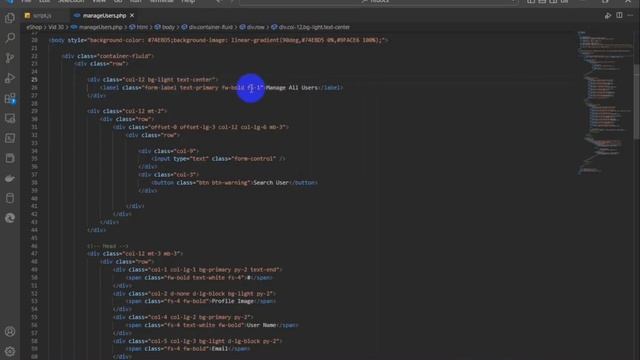Close the manageUsers.php tab
The image size is (640, 360).
coord(132,16)
